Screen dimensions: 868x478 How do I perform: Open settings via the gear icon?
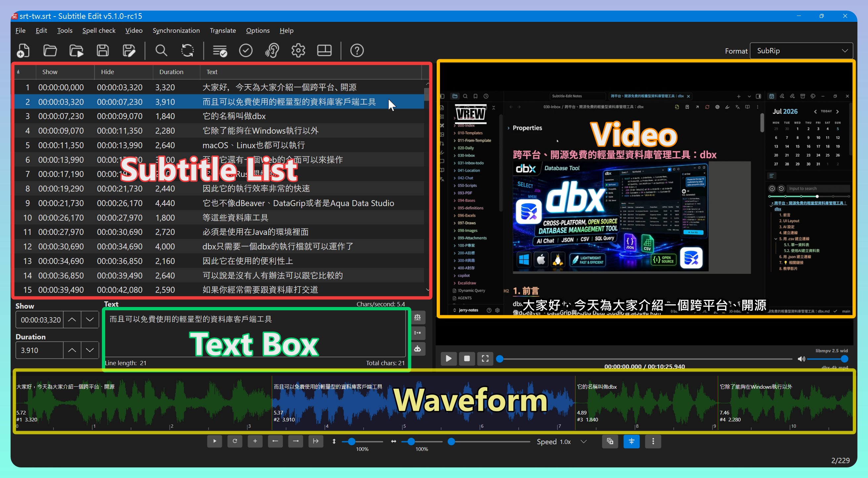[x=298, y=51]
